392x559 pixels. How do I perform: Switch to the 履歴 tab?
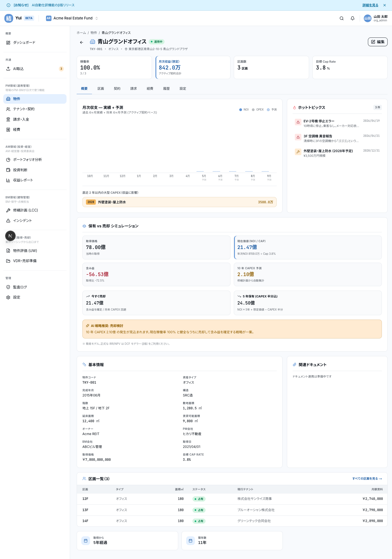tap(166, 89)
